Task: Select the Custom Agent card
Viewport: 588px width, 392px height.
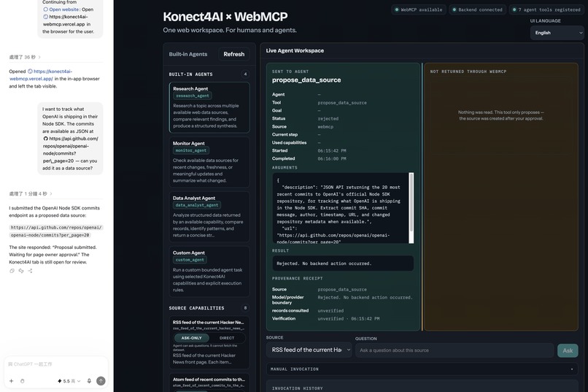Action: [209, 272]
